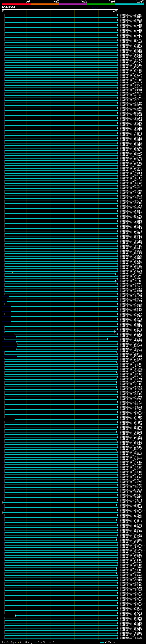Viewport: 146px width, 644px height.
Task: Select hit label UniRef100_P93769
Action: click(131, 110)
